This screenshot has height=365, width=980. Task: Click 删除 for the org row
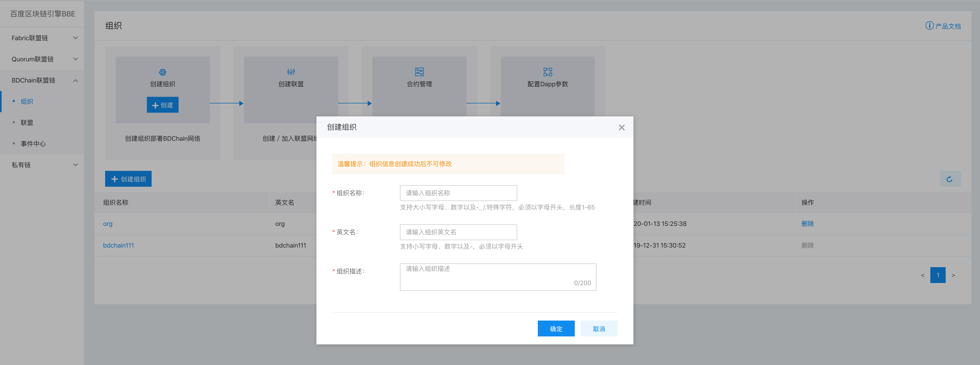point(807,224)
